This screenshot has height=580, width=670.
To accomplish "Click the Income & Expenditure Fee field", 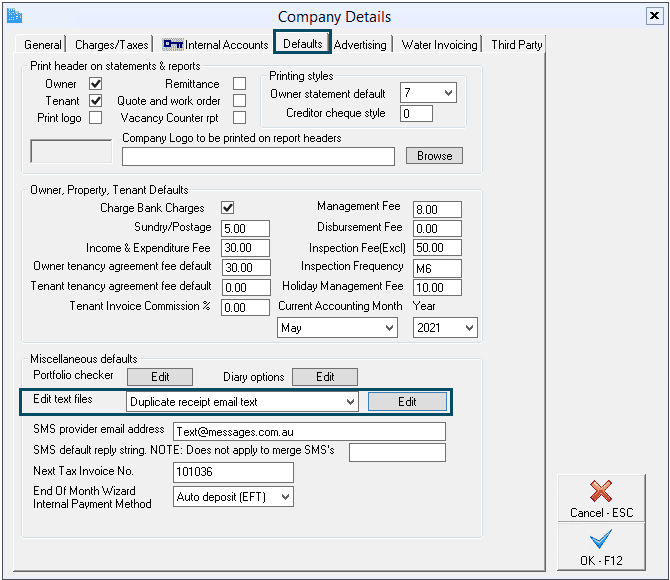I will tap(245, 247).
